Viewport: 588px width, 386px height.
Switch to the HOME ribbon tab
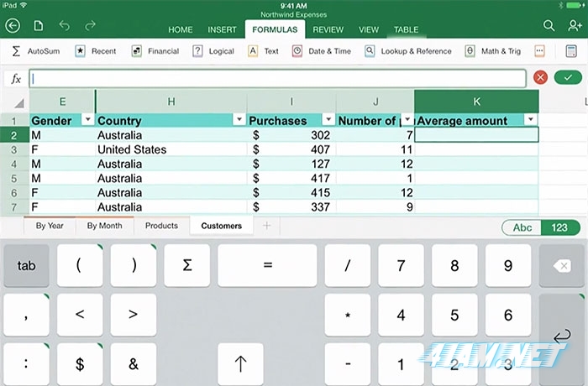point(180,29)
